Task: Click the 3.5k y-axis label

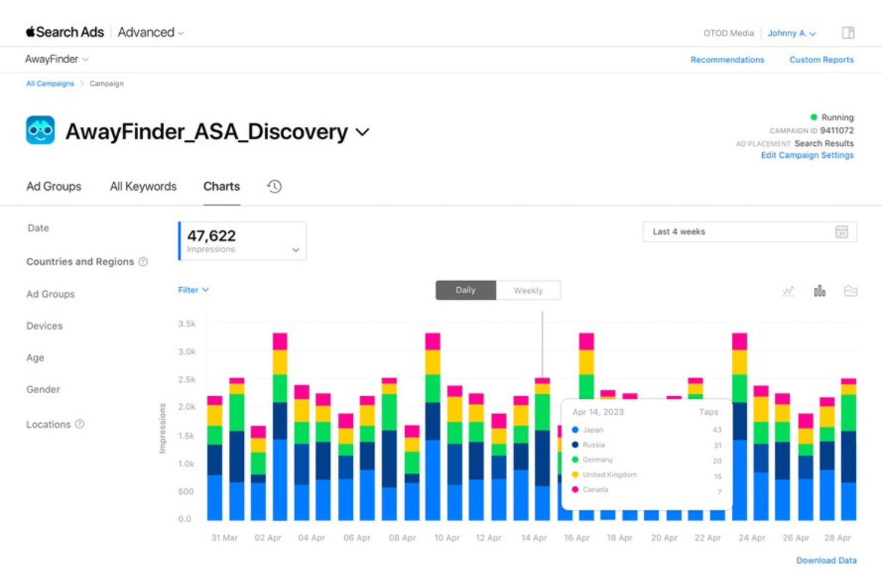Action: 187,323
